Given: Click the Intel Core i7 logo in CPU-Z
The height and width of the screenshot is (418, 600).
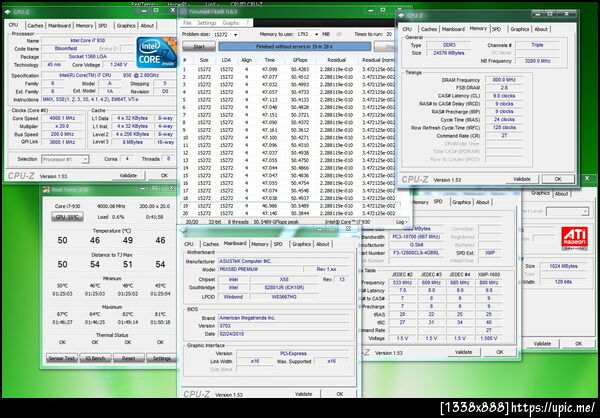Looking at the screenshot, I should tap(157, 52).
